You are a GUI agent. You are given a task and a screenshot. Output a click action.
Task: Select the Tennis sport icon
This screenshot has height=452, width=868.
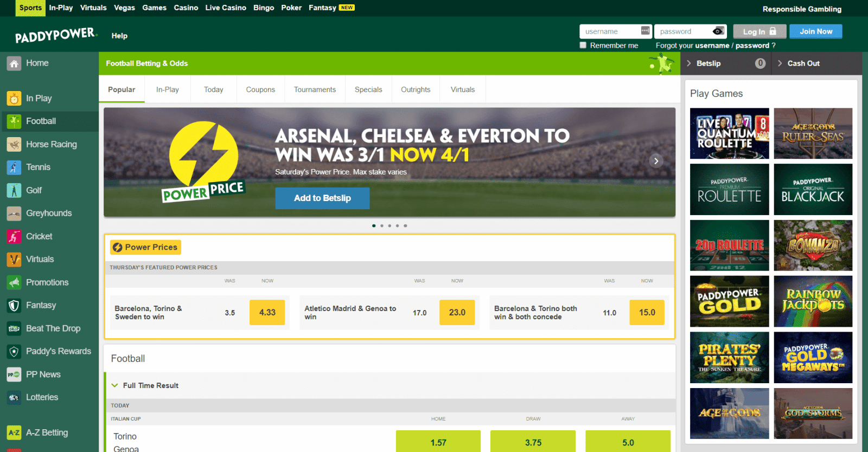pos(14,167)
